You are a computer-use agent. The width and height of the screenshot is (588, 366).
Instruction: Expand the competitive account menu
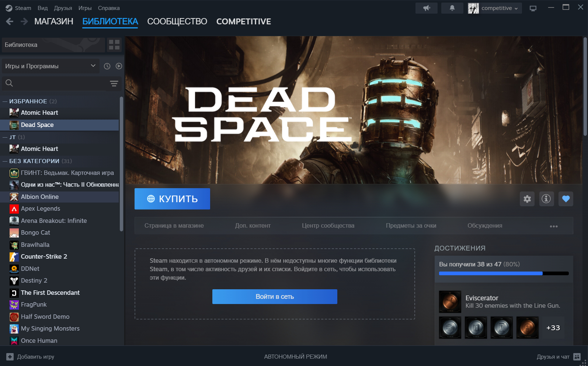coord(495,8)
